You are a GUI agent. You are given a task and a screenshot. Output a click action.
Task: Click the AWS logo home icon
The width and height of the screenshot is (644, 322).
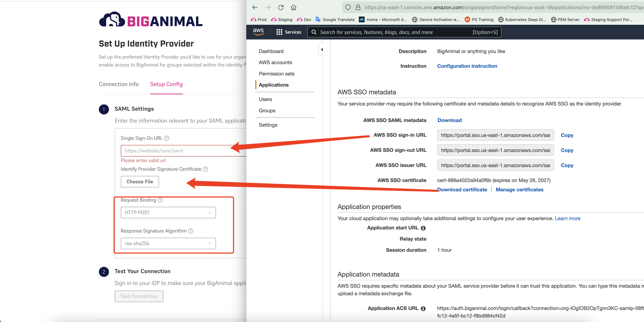pyautogui.click(x=258, y=32)
